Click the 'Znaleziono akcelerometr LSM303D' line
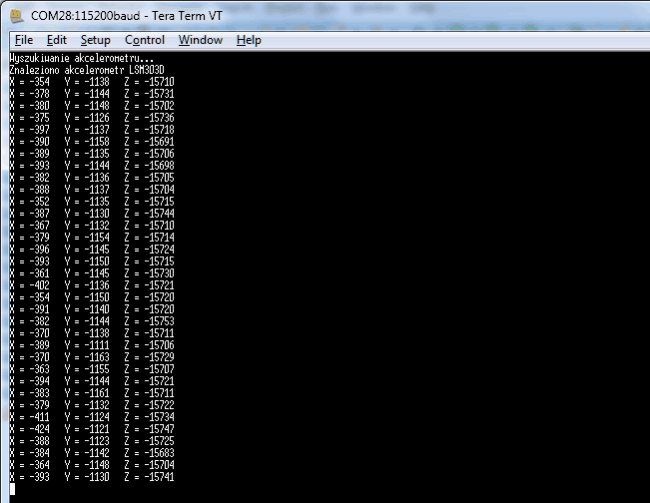650x503 pixels. pos(87,70)
